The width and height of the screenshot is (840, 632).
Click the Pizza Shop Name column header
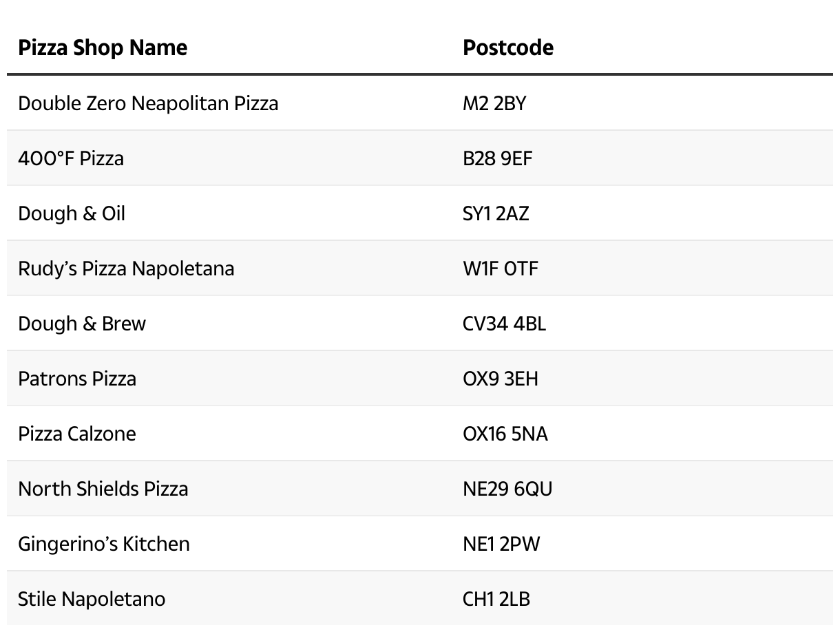click(x=103, y=48)
